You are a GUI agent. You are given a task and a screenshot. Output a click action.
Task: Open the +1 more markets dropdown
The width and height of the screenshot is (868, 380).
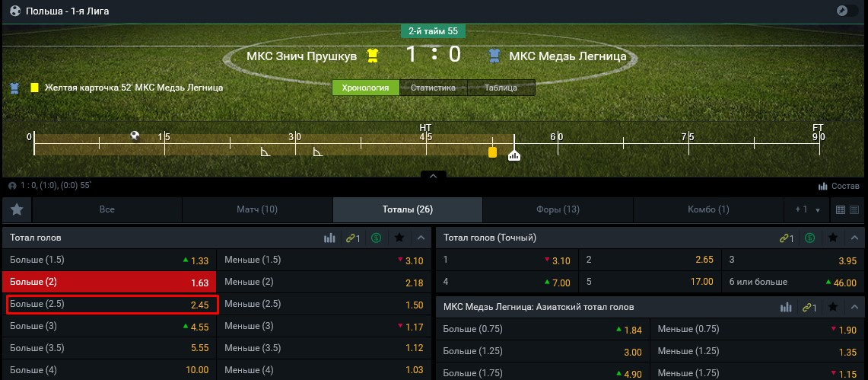click(x=807, y=209)
